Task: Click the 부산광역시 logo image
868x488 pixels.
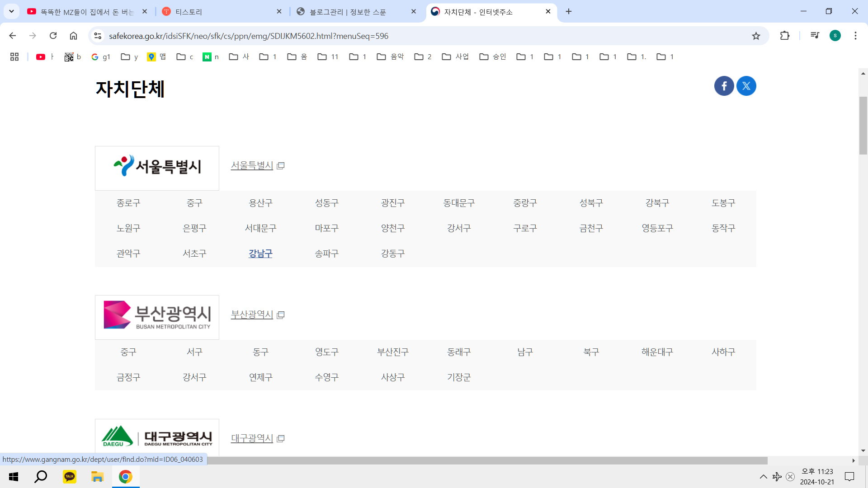Action: [x=157, y=317]
